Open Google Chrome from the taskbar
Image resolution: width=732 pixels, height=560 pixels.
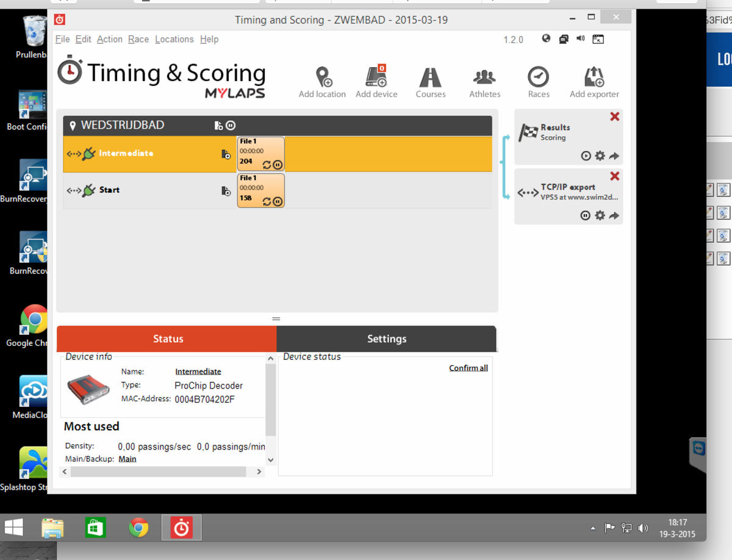tap(138, 528)
